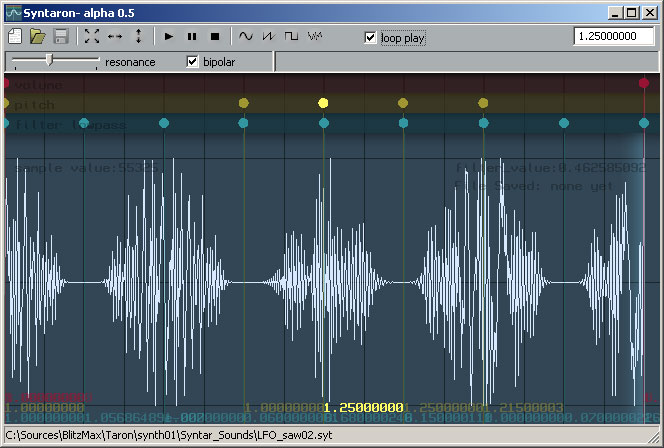
Task: Click the 1.25000000 value input field
Action: click(614, 36)
